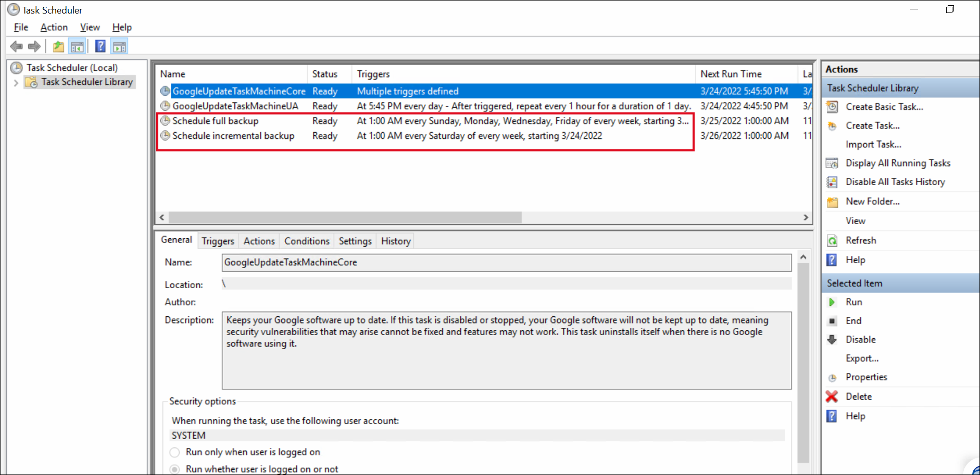Select the Schedule full backup task
This screenshot has width=980, height=475.
pyautogui.click(x=216, y=121)
